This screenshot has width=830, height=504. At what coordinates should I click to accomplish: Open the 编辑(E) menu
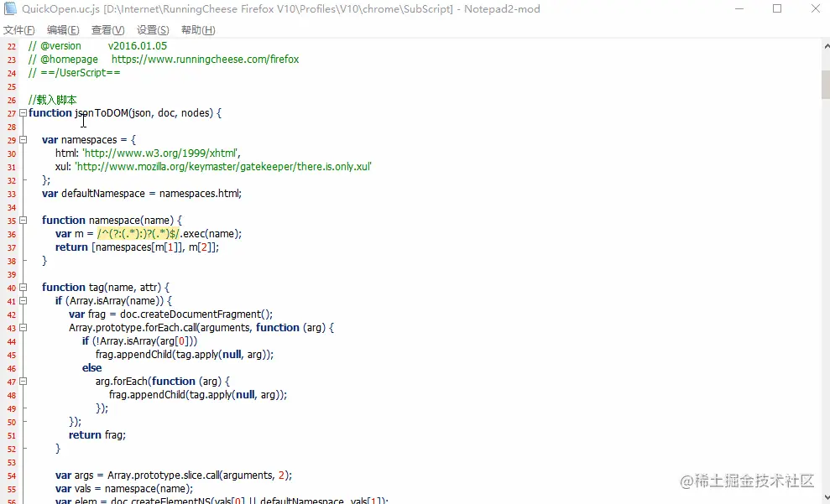(x=63, y=30)
